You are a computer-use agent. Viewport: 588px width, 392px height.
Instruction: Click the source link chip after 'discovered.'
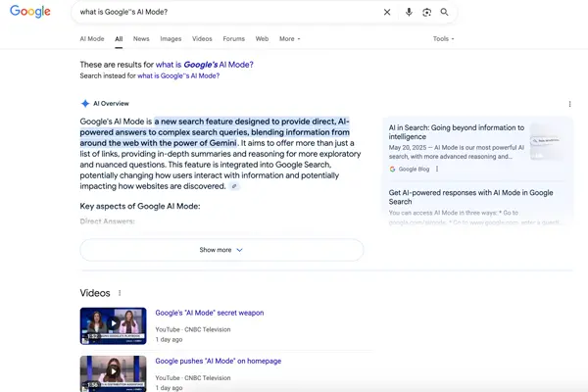[x=234, y=186]
